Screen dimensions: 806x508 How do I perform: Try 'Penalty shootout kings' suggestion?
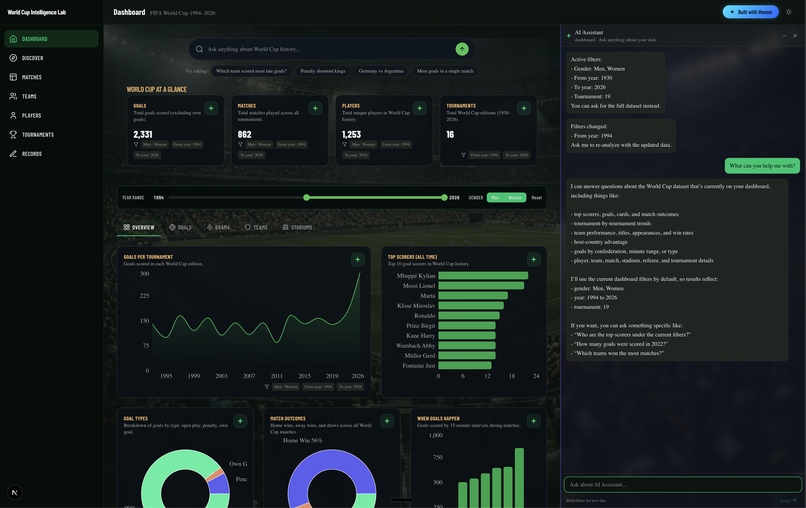point(323,71)
